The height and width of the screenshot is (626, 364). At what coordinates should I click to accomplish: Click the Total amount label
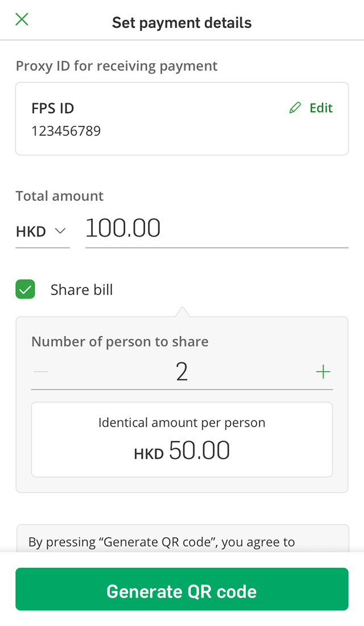click(60, 196)
